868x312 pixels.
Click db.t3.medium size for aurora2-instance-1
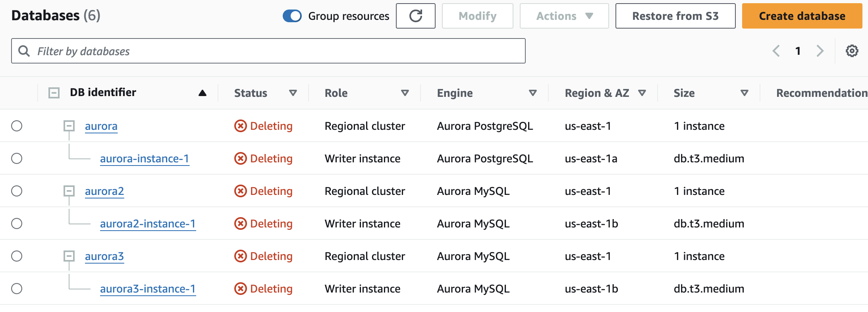[709, 224]
